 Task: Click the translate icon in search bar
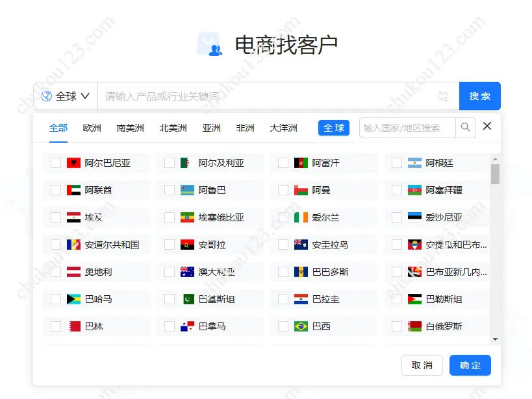click(444, 96)
